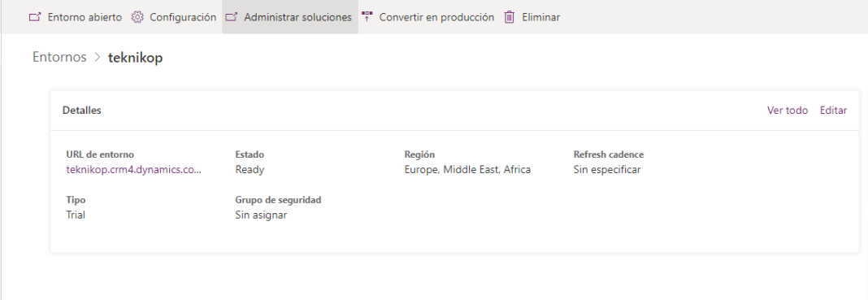This screenshot has height=300, width=868.
Task: Open Ver todo in Detalles card
Action: pos(788,110)
